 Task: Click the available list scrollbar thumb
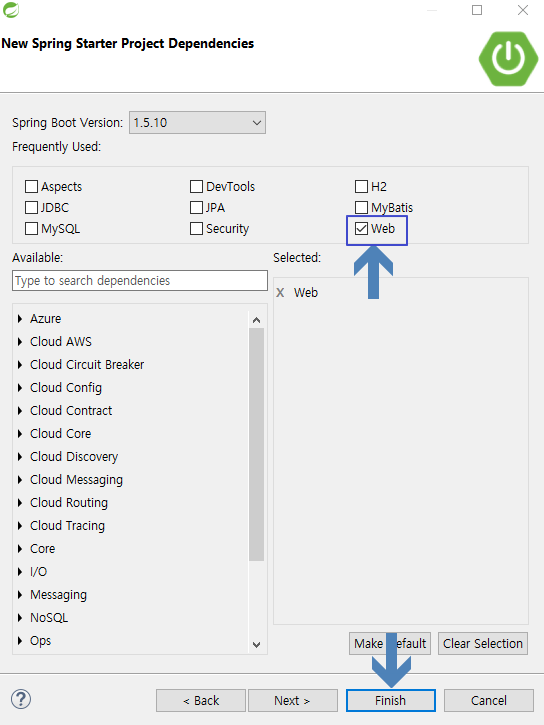pyautogui.click(x=257, y=444)
